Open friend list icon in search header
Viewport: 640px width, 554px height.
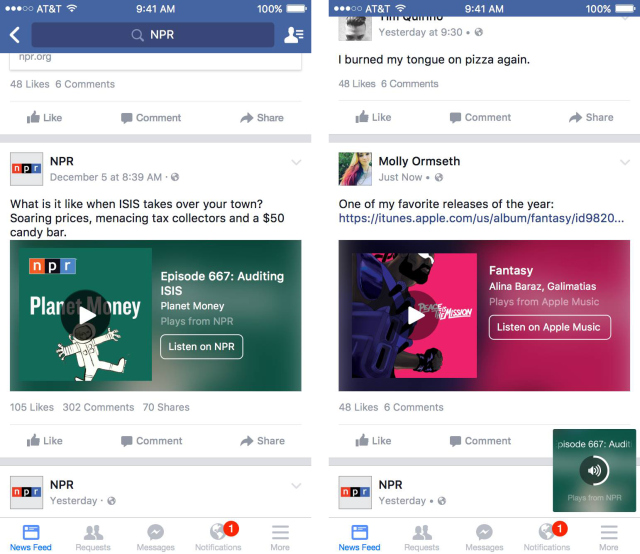pyautogui.click(x=293, y=35)
